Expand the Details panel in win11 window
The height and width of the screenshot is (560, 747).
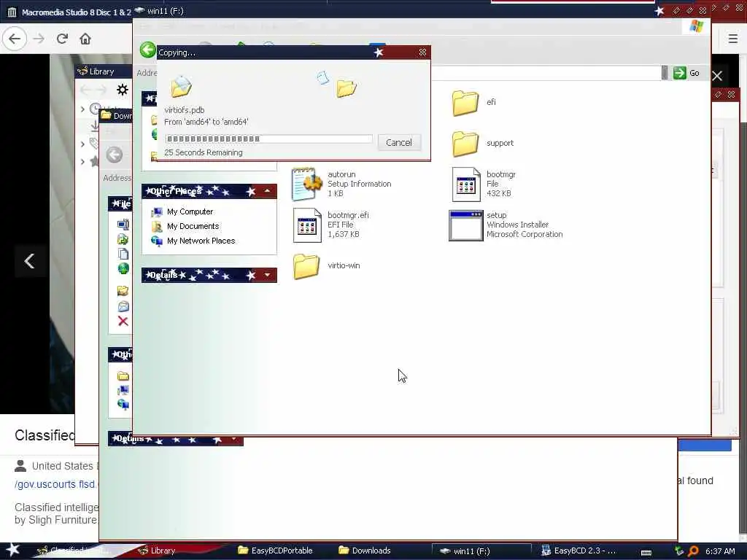pos(267,275)
